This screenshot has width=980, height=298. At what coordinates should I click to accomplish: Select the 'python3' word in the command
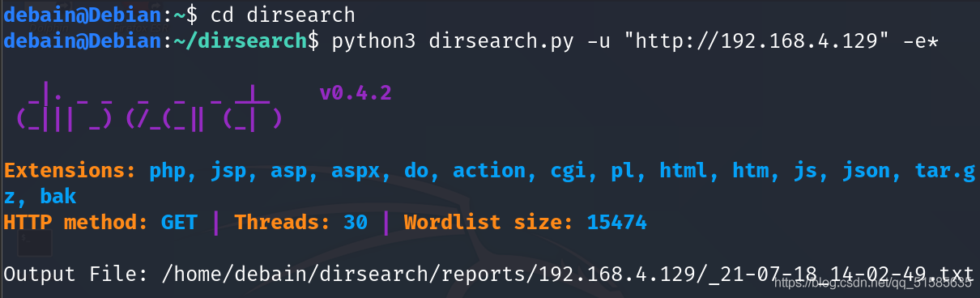(373, 40)
